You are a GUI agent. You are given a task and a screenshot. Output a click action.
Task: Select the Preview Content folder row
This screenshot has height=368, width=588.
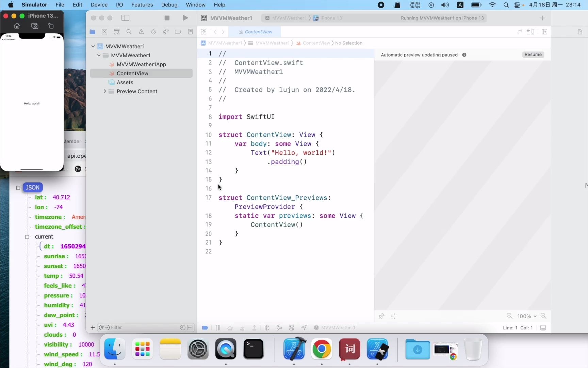(141, 91)
